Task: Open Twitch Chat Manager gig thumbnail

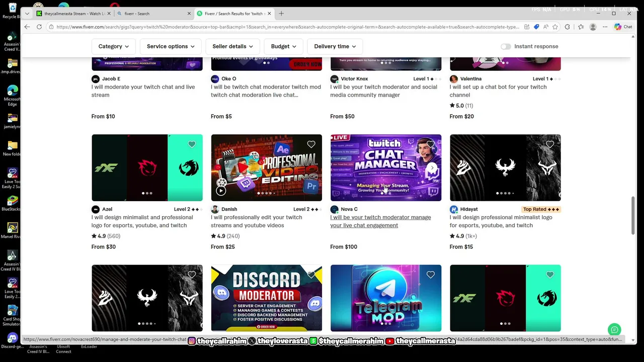Action: coord(386,167)
